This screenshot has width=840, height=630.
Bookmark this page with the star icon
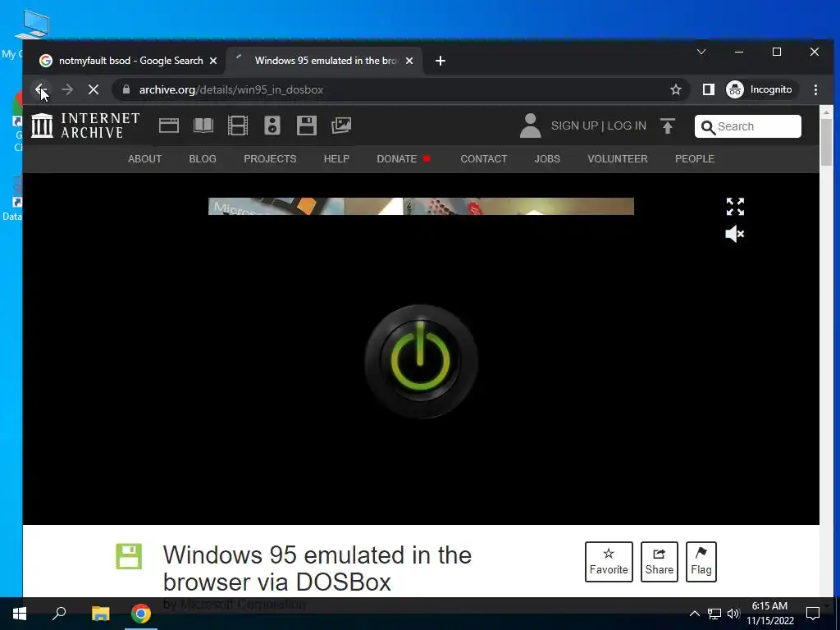[676, 89]
